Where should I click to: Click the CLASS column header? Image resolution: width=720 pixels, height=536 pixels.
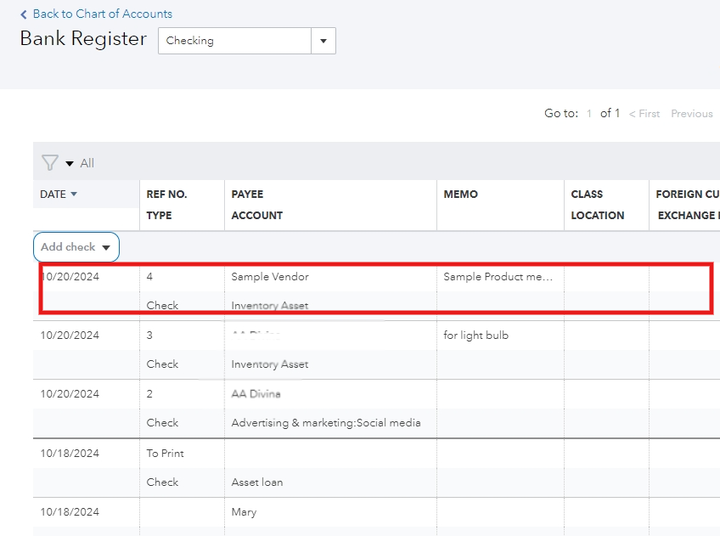587,194
